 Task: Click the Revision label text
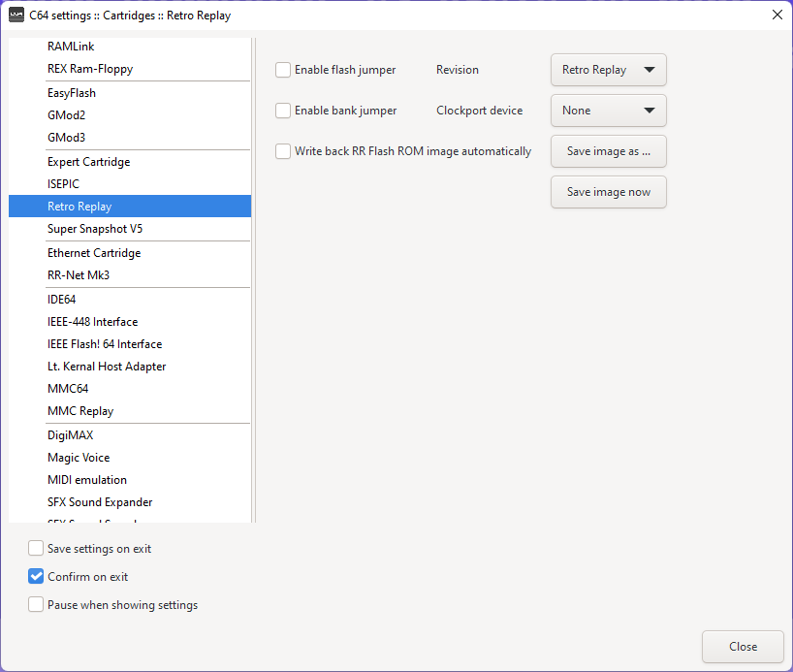[x=458, y=70]
